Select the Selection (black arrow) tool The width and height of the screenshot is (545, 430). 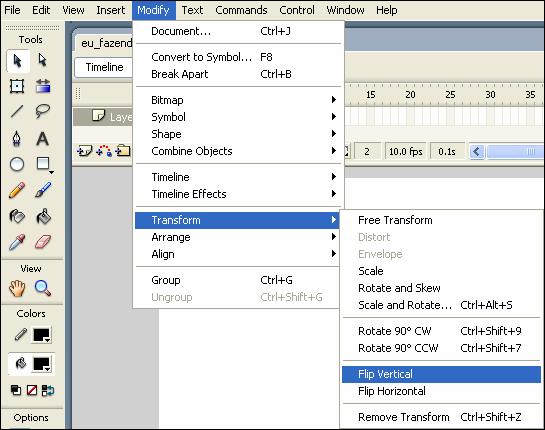tap(17, 61)
